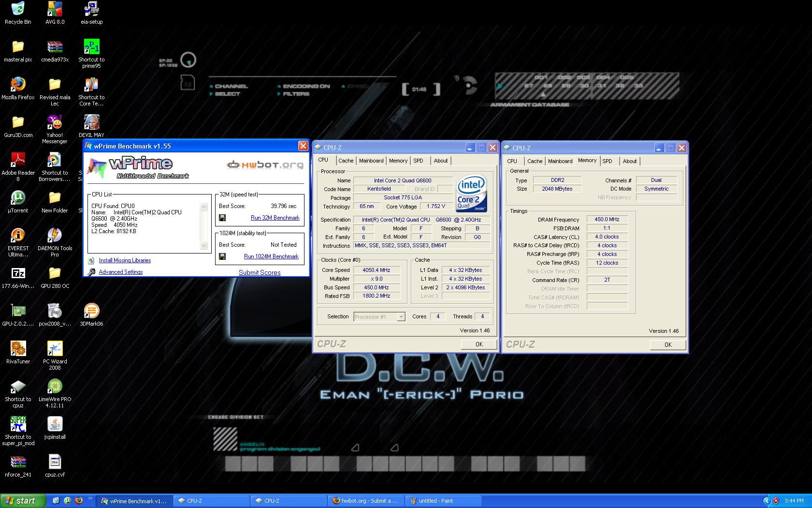Launch the µTorrent desktop icon
The height and width of the screenshot is (508, 812).
[18, 198]
